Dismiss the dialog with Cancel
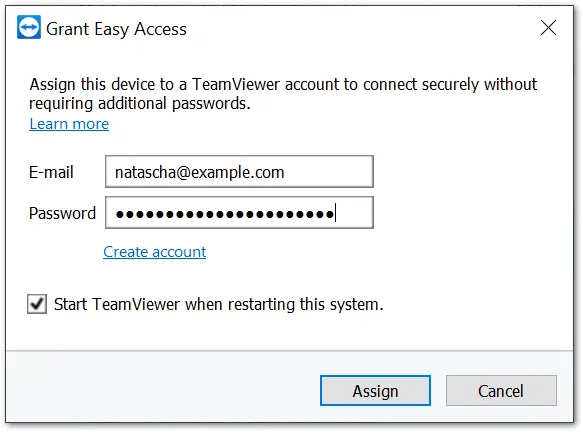The height and width of the screenshot is (432, 583). 501,390
